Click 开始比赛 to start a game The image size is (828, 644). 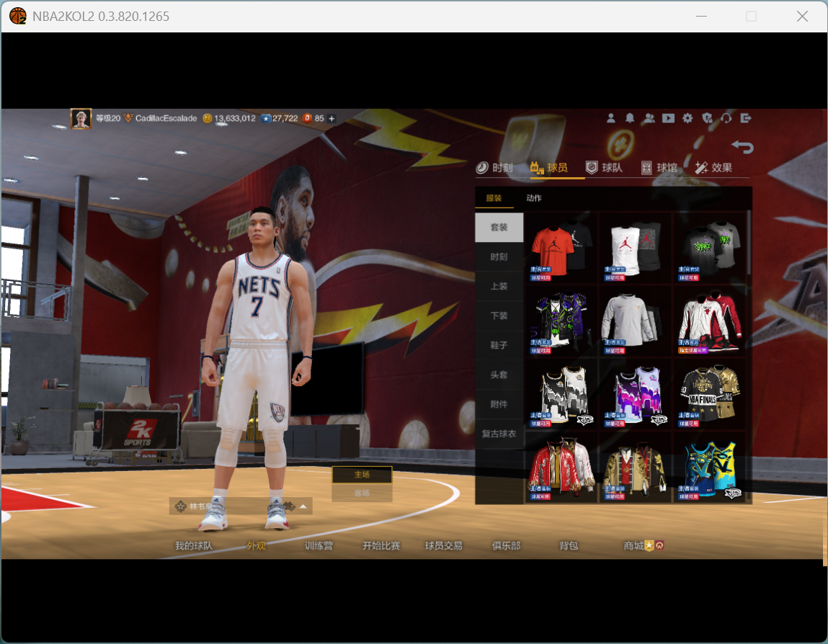tap(381, 546)
